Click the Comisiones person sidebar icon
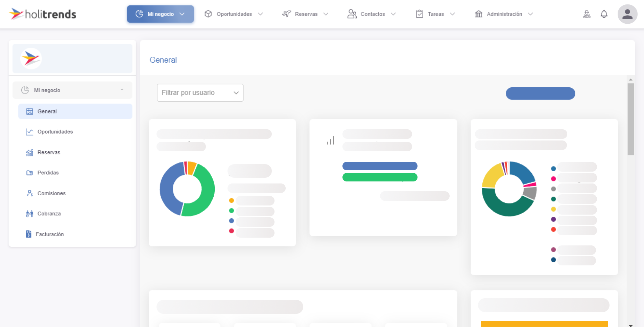The width and height of the screenshot is (644, 327). [x=30, y=193]
